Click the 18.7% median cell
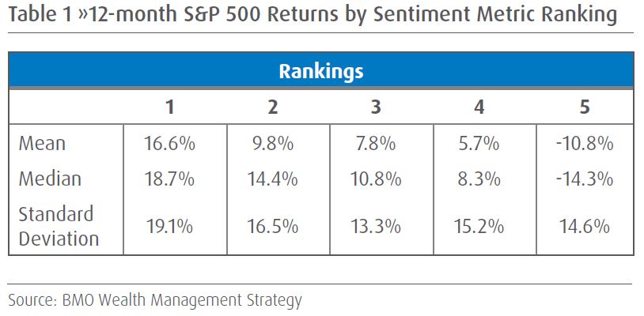The image size is (644, 316). pyautogui.click(x=169, y=179)
